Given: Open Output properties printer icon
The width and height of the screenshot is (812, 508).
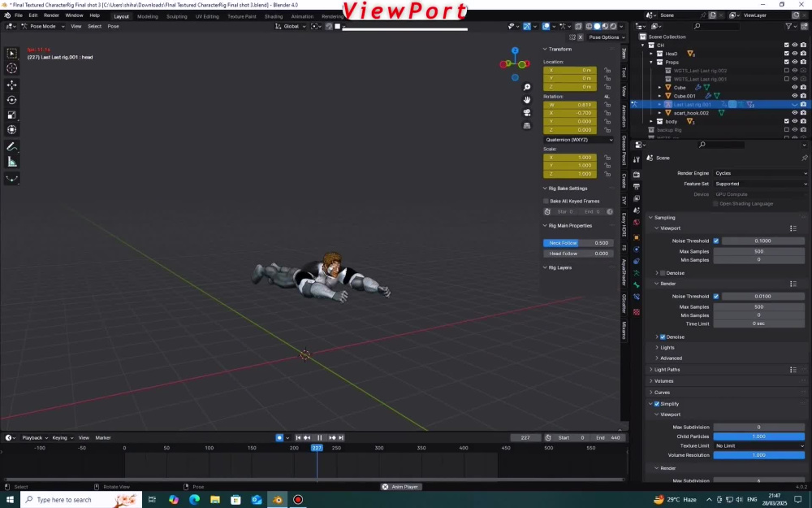Looking at the screenshot, I should [x=637, y=187].
